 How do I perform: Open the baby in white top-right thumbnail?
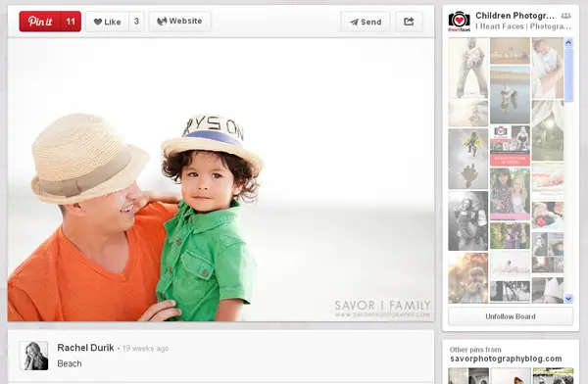tap(548, 68)
